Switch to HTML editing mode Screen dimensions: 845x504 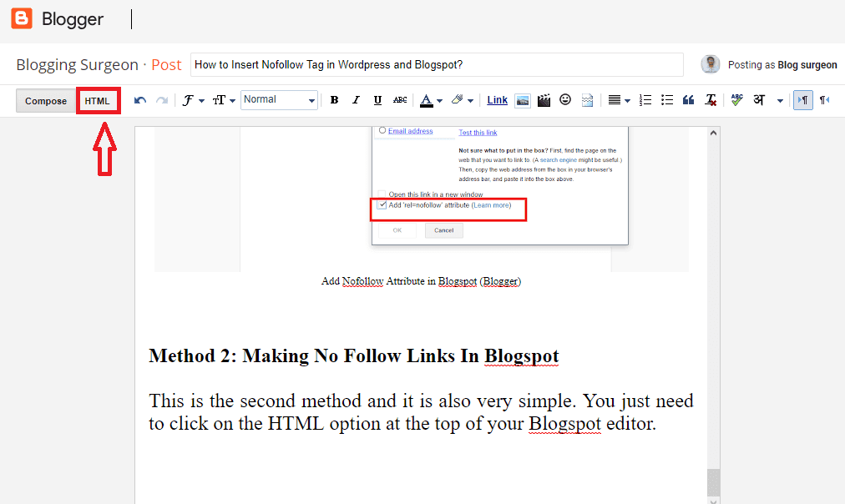(98, 101)
